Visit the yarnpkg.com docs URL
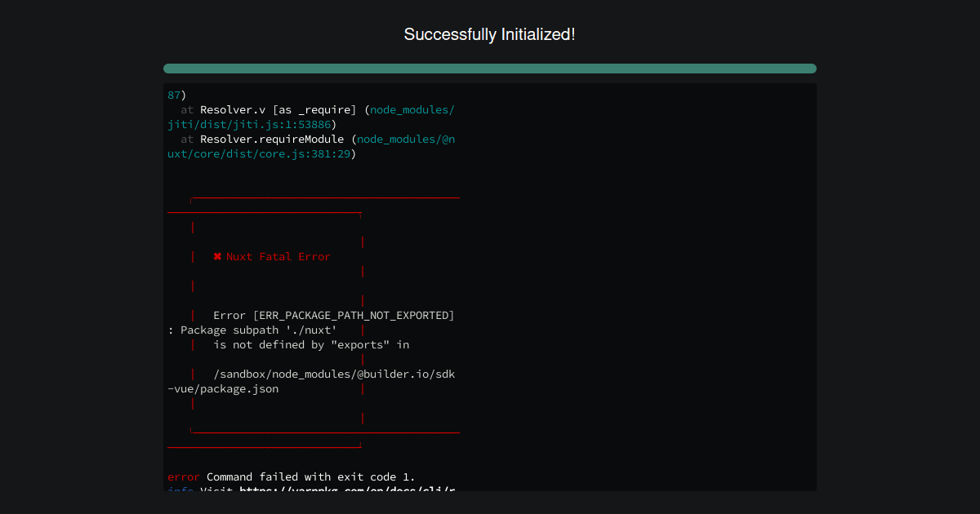Screen dimensions: 980x514 343,490
